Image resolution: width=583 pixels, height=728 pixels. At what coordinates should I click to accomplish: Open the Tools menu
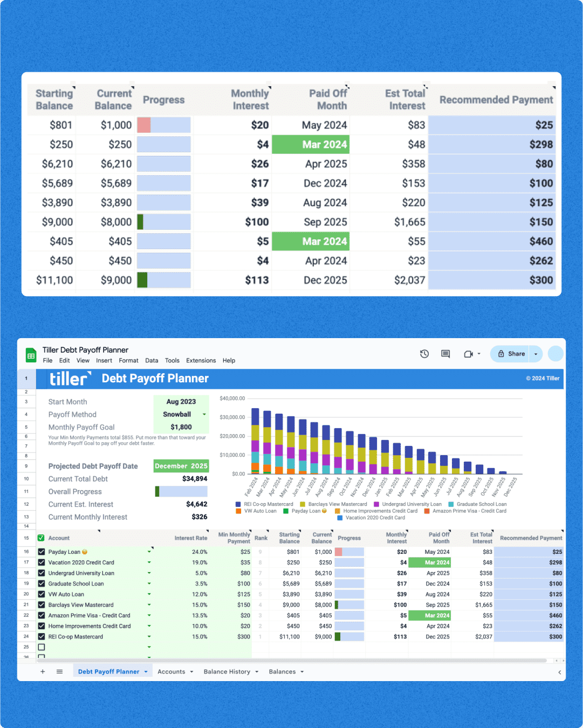click(x=172, y=360)
